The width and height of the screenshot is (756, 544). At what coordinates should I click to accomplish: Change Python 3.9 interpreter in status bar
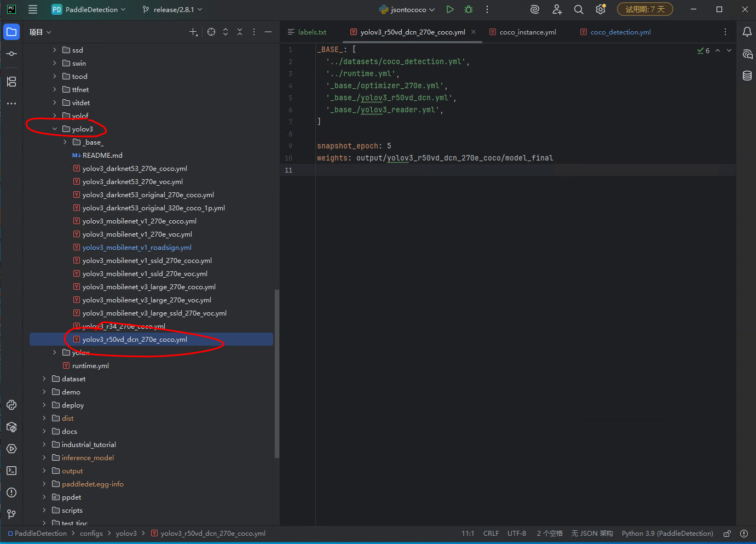click(x=667, y=534)
